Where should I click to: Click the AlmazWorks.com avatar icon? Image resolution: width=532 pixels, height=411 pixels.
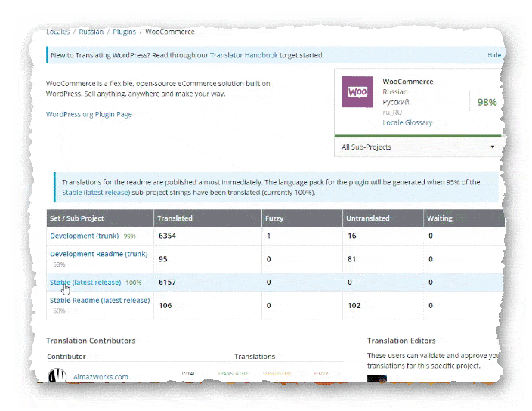point(57,375)
